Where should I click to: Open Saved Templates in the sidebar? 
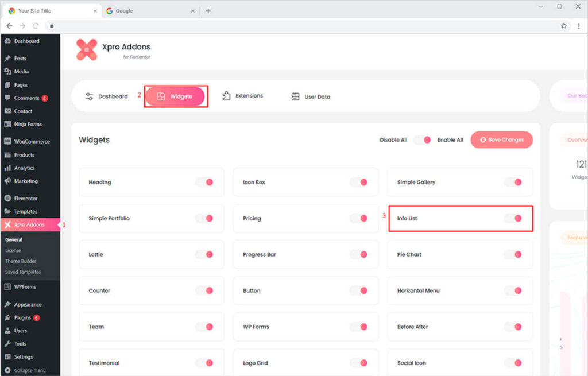pos(23,272)
